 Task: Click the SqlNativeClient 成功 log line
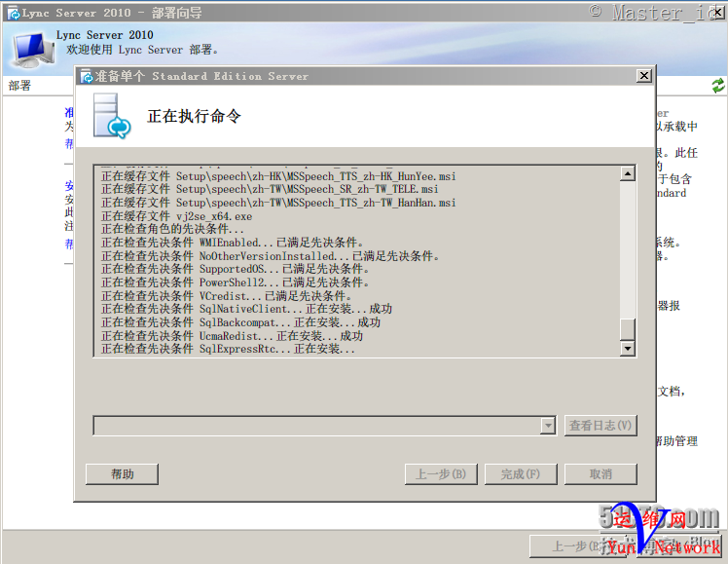point(246,309)
